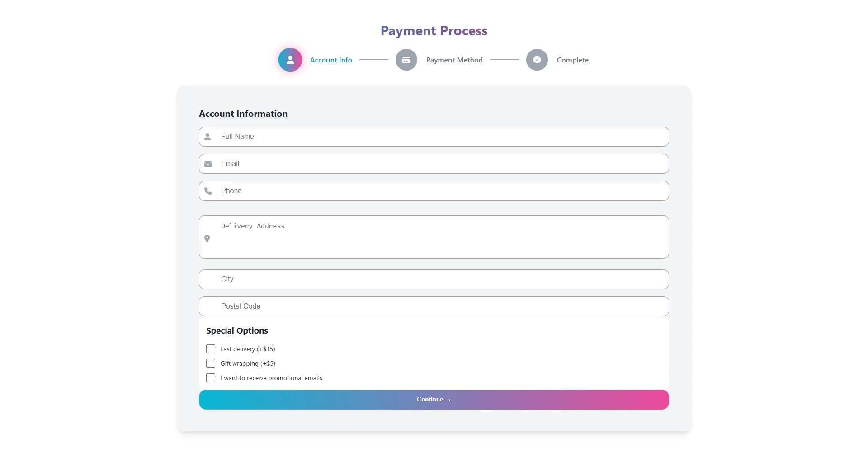Check the Gift wrapping (+$5) option
Image resolution: width=868 pixels, height=453 pixels.
pyautogui.click(x=210, y=363)
